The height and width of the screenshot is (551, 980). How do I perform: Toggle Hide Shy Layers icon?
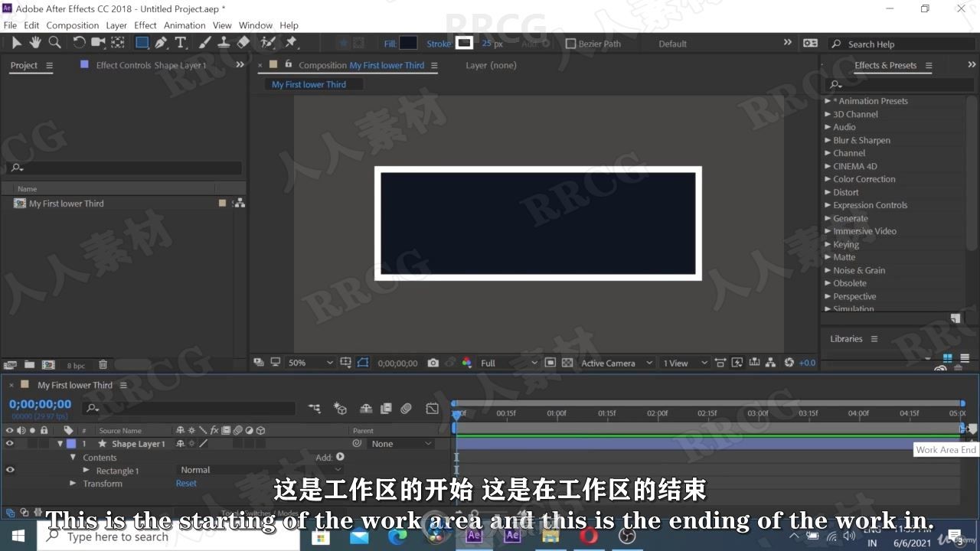coord(366,409)
